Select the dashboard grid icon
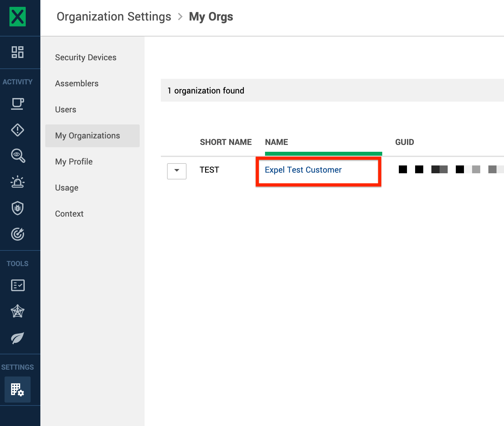 (18, 52)
